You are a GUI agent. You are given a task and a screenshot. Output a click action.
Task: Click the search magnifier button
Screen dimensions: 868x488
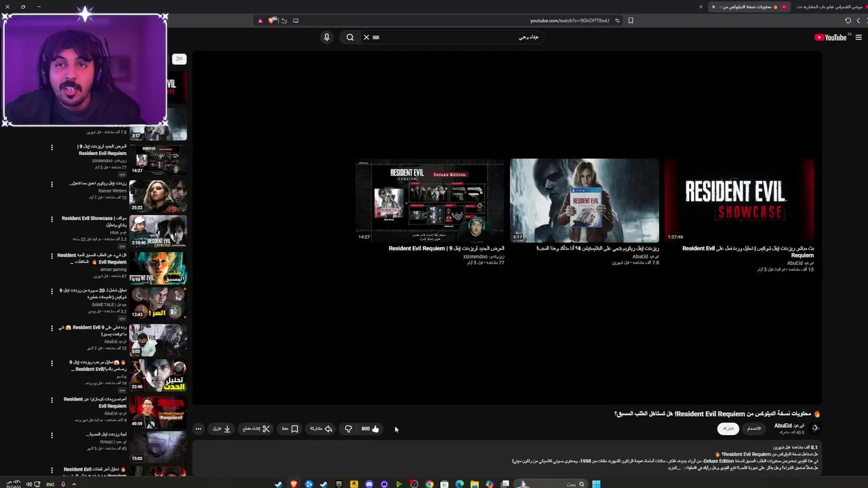pos(350,37)
